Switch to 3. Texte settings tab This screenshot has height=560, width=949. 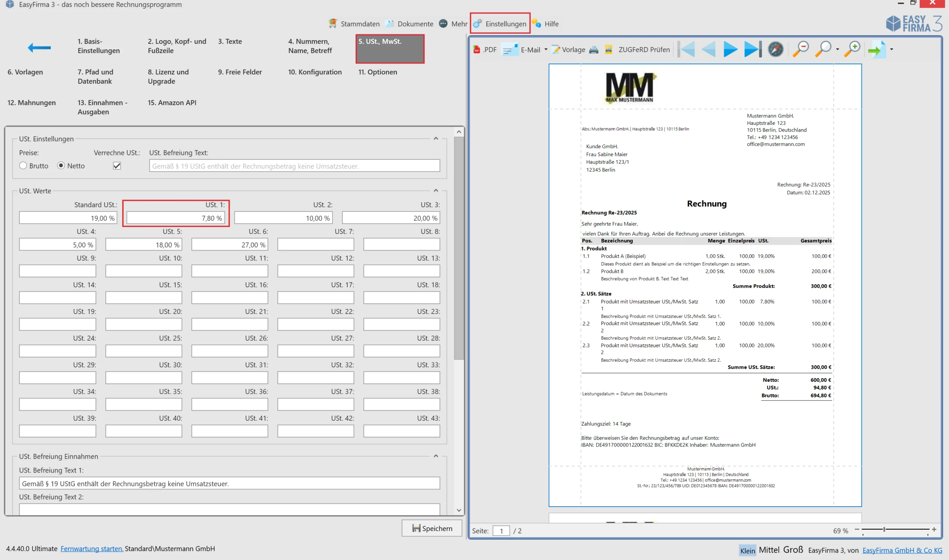coord(230,42)
